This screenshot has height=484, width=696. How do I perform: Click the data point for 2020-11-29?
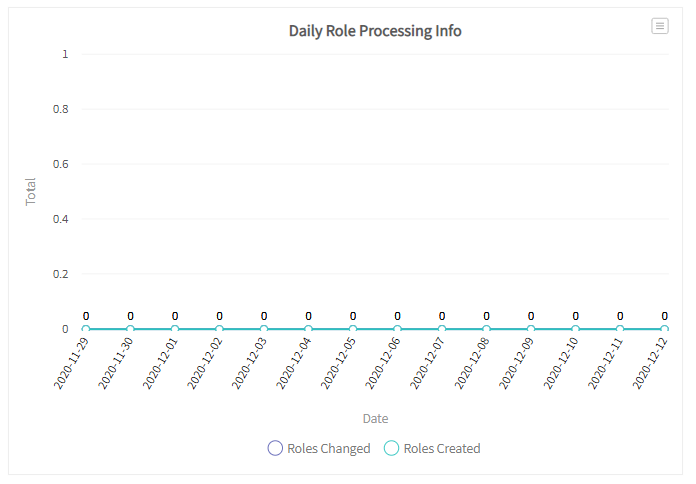[x=86, y=329]
